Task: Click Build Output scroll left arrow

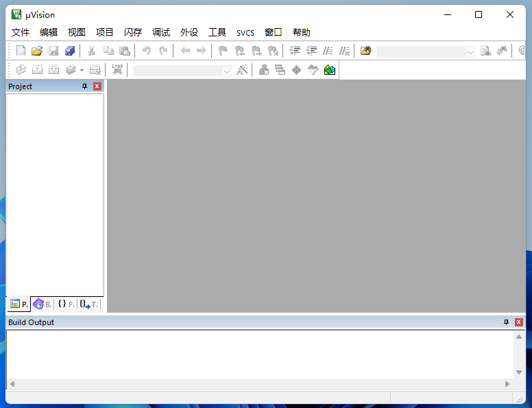Action: click(x=12, y=384)
